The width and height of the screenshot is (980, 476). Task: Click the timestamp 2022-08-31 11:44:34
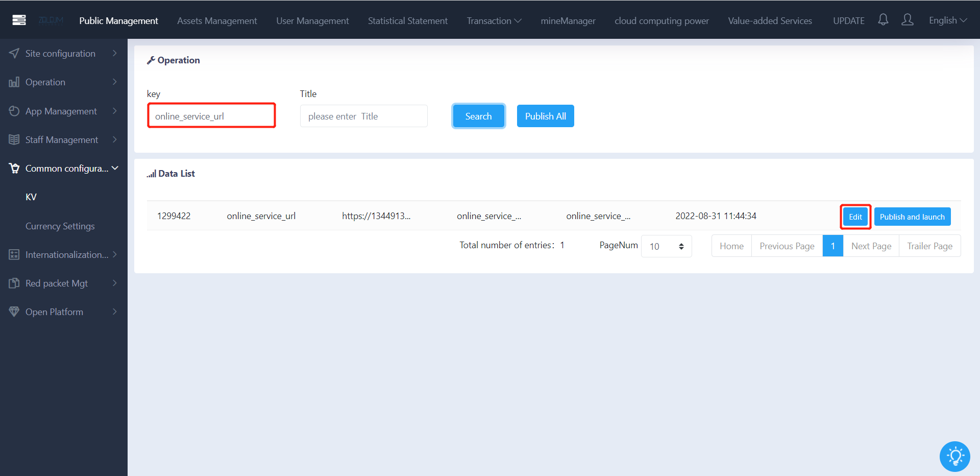716,216
